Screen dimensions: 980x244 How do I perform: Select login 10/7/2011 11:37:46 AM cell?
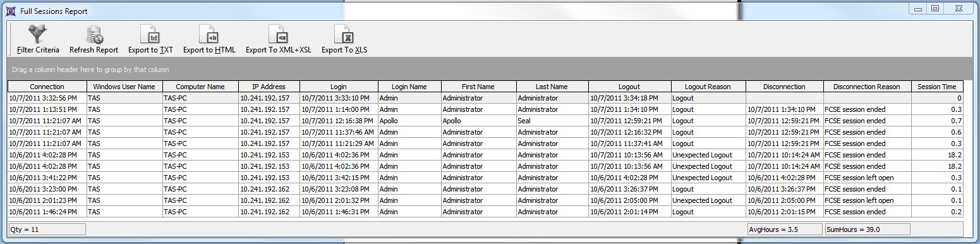339,132
